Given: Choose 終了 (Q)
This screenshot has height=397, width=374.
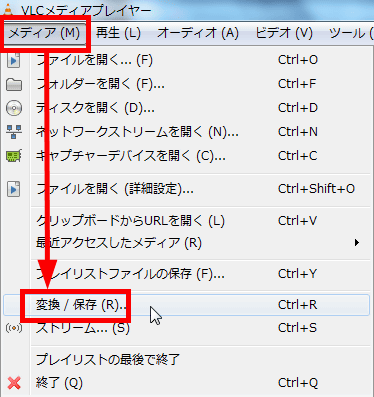Looking at the screenshot, I should [59, 383].
